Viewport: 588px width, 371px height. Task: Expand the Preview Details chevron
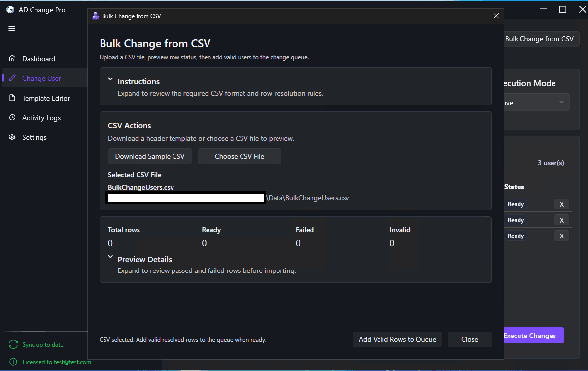click(x=110, y=257)
